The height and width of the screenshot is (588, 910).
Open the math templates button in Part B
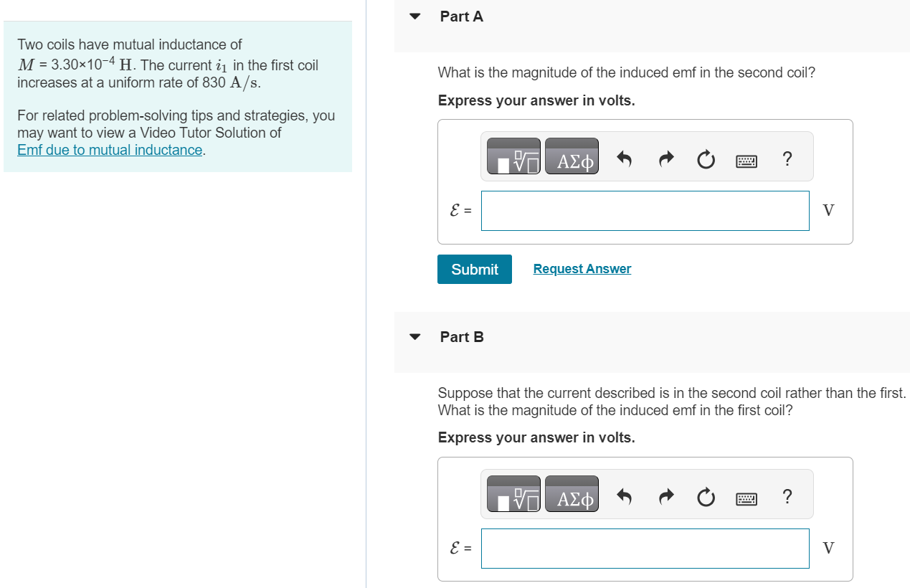513,494
